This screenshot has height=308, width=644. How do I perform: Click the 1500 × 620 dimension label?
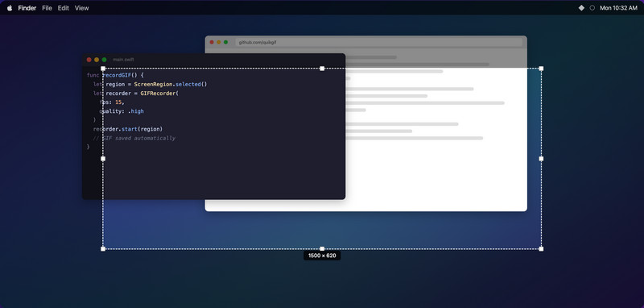tap(322, 256)
